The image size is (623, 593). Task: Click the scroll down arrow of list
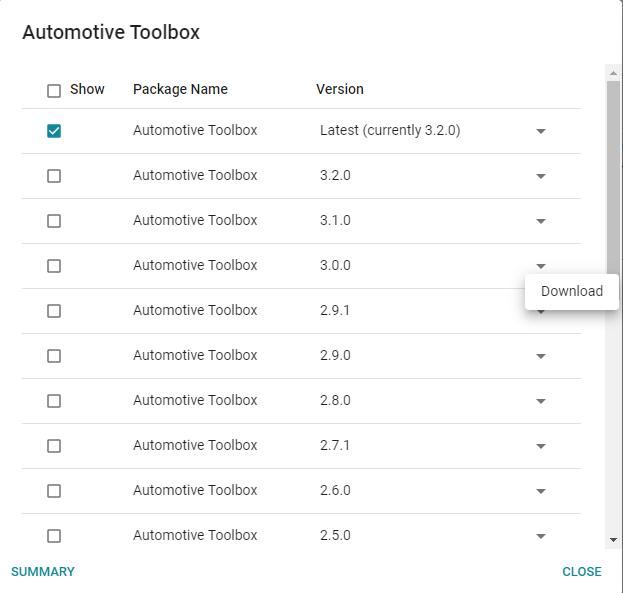click(613, 540)
